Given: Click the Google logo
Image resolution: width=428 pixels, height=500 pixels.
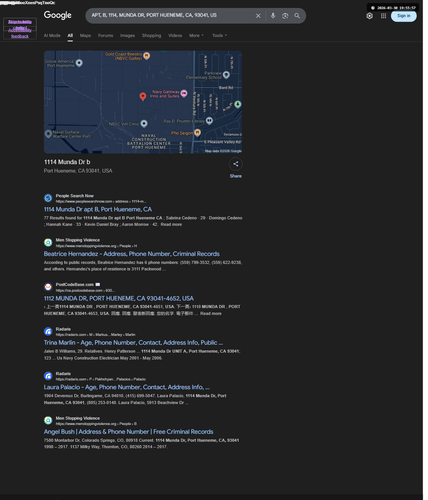Looking at the screenshot, I should point(58,15).
